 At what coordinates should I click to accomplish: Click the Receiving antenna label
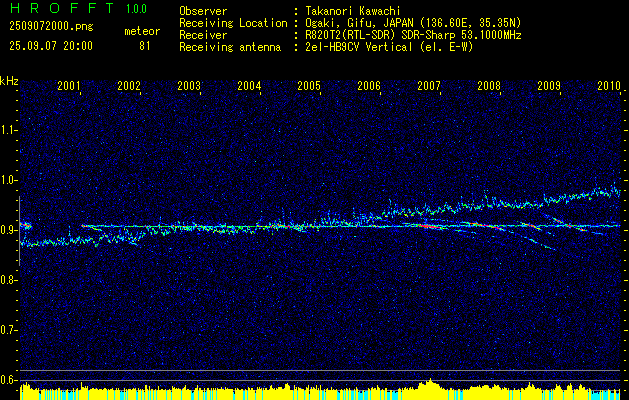coord(230,47)
